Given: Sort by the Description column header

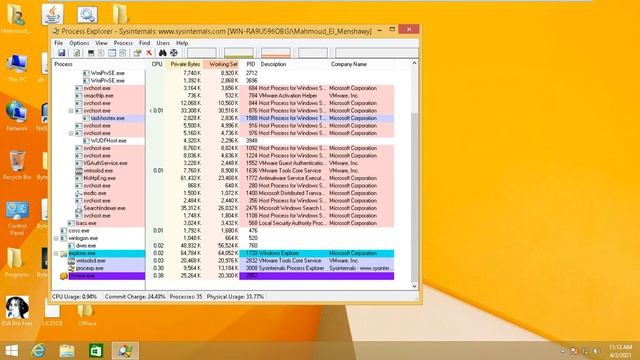Looking at the screenshot, I should tap(293, 64).
